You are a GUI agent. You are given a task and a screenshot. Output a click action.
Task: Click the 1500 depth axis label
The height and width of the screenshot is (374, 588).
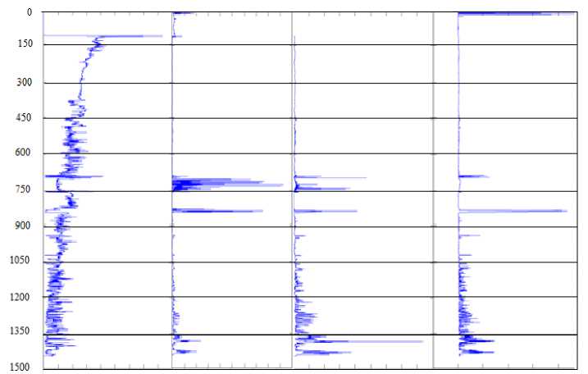click(20, 367)
